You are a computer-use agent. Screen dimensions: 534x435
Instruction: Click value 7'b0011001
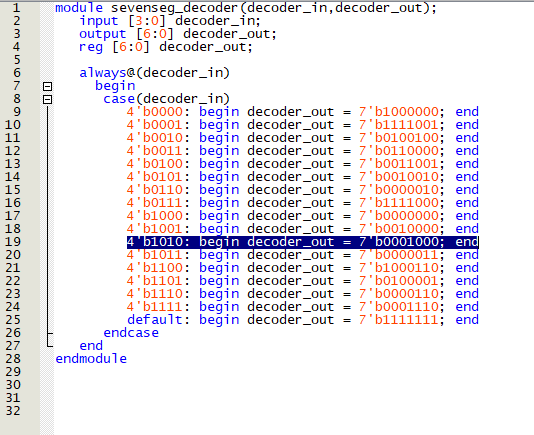399,164
